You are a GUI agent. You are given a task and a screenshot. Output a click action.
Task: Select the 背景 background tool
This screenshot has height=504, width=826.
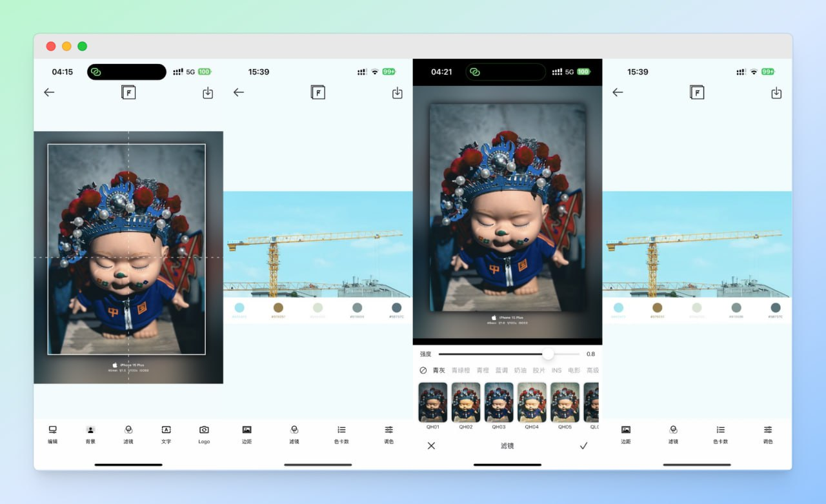(90, 434)
